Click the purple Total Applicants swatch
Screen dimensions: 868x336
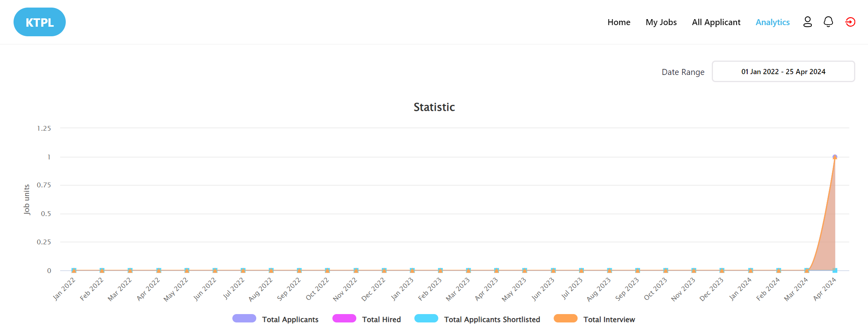pos(244,318)
